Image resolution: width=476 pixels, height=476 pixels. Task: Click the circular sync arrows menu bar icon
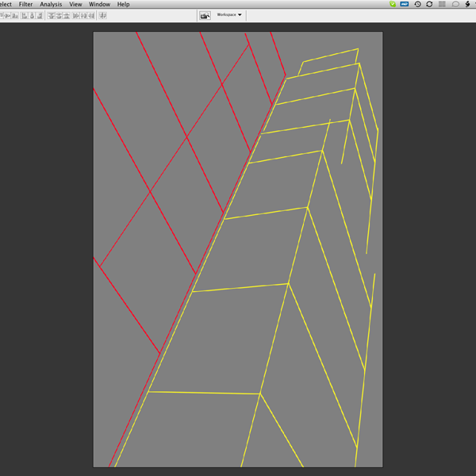429,4
